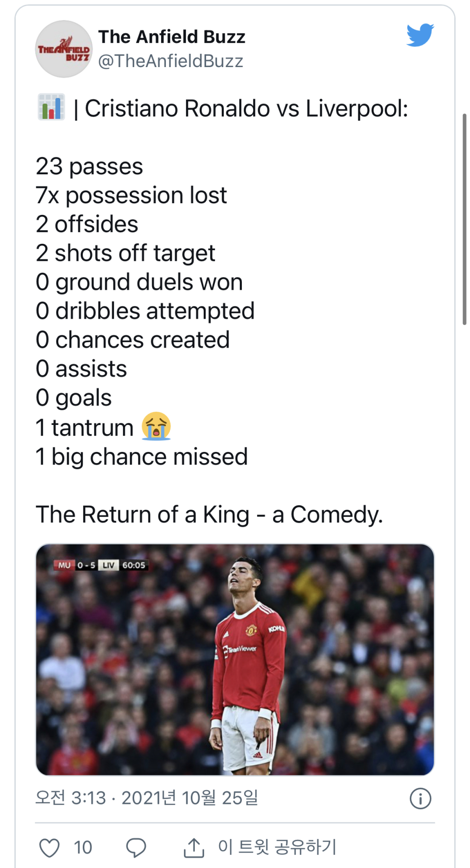Click the share upload arrow icon
The width and height of the screenshot is (470, 868).
[194, 847]
